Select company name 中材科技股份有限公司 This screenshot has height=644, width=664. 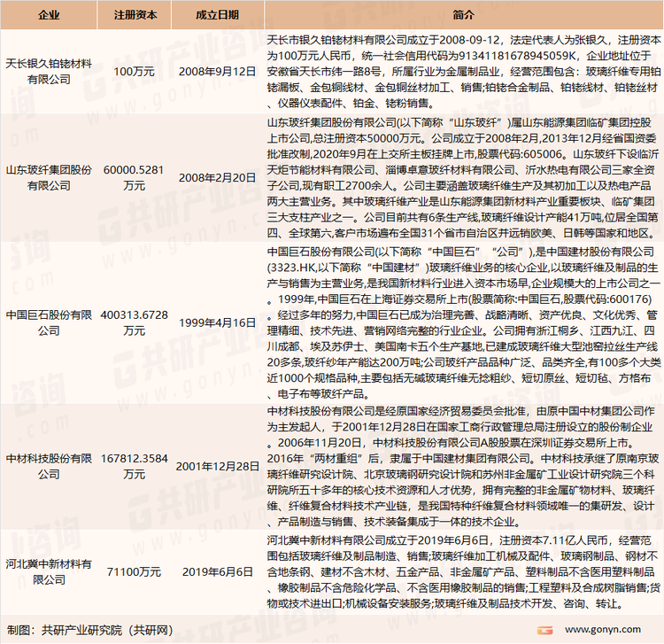point(49,466)
